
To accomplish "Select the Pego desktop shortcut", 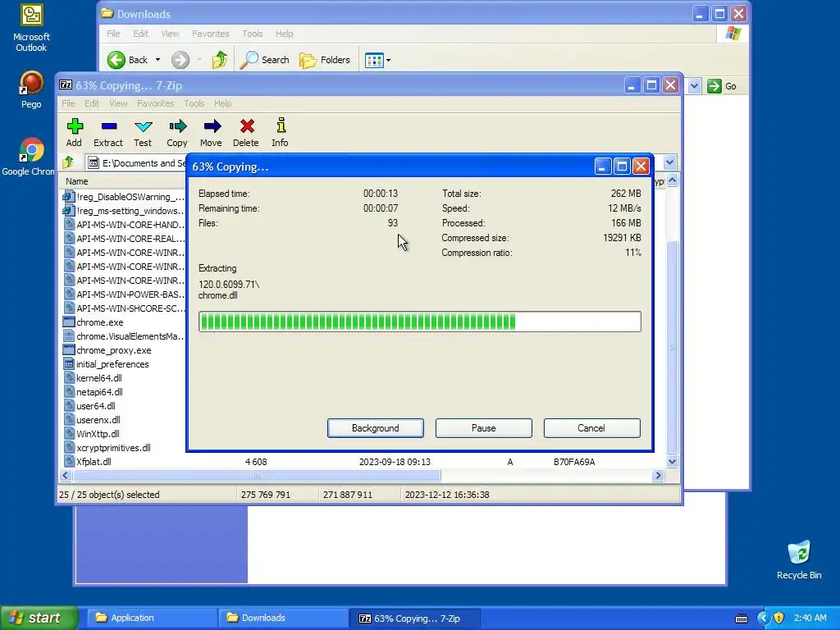I will (x=31, y=90).
